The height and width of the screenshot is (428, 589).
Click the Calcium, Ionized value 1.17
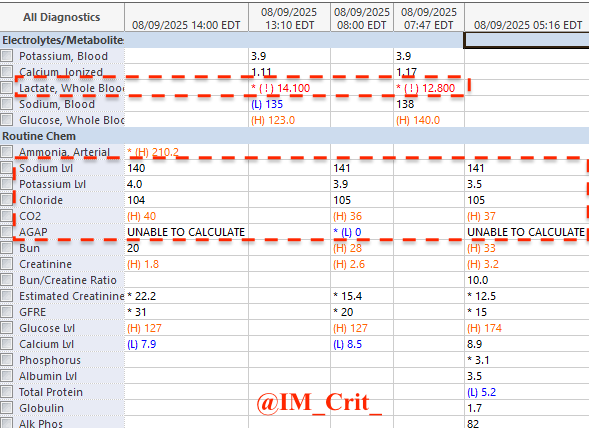point(406,72)
